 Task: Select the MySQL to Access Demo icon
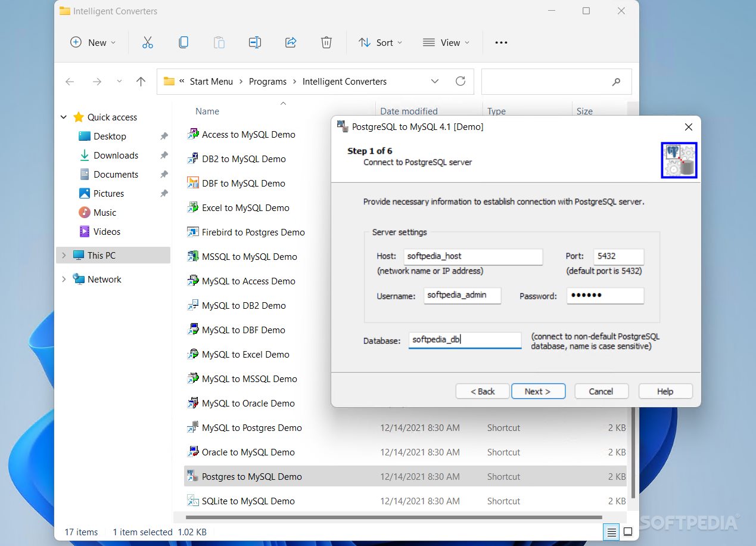click(193, 281)
